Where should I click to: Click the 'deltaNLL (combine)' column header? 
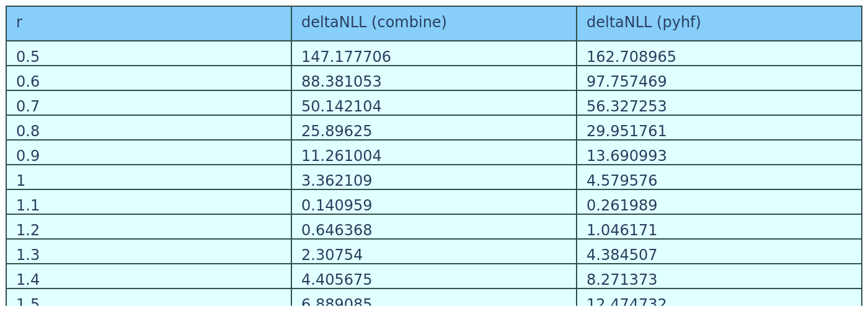point(434,24)
